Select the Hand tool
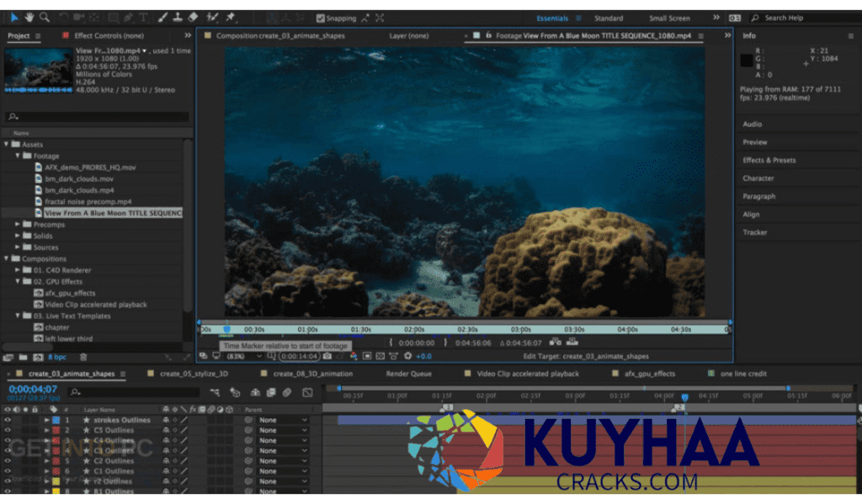This screenshot has width=862, height=504. click(x=29, y=16)
